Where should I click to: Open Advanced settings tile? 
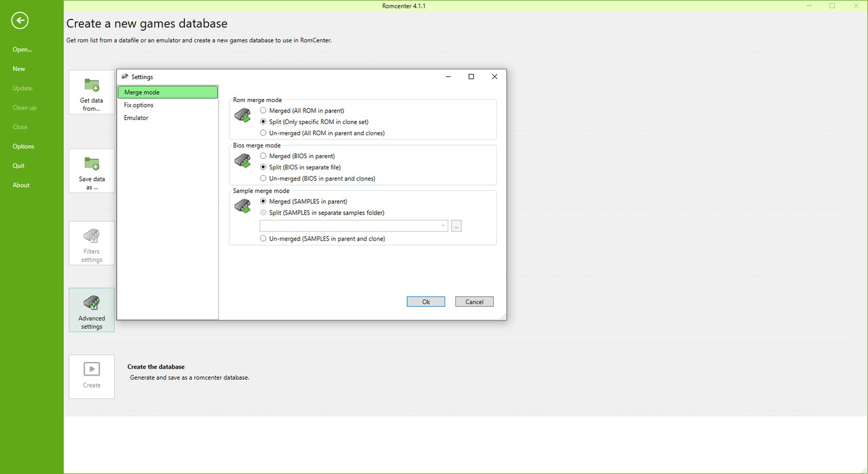click(92, 310)
